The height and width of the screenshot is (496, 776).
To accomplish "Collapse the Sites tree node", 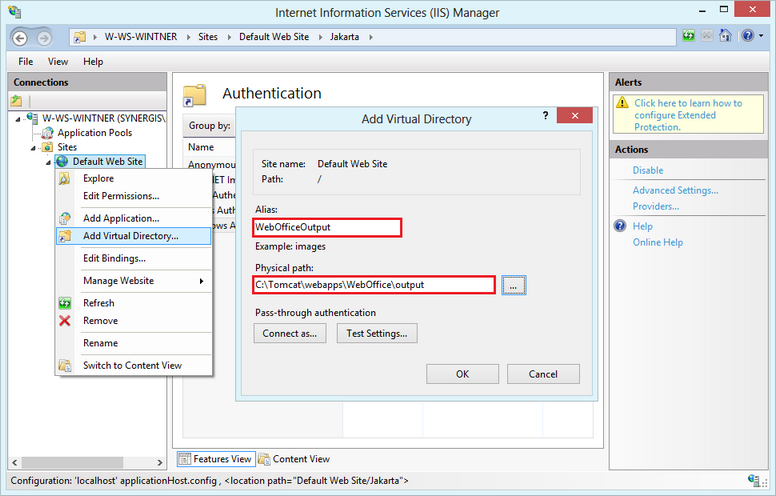I will coord(33,148).
